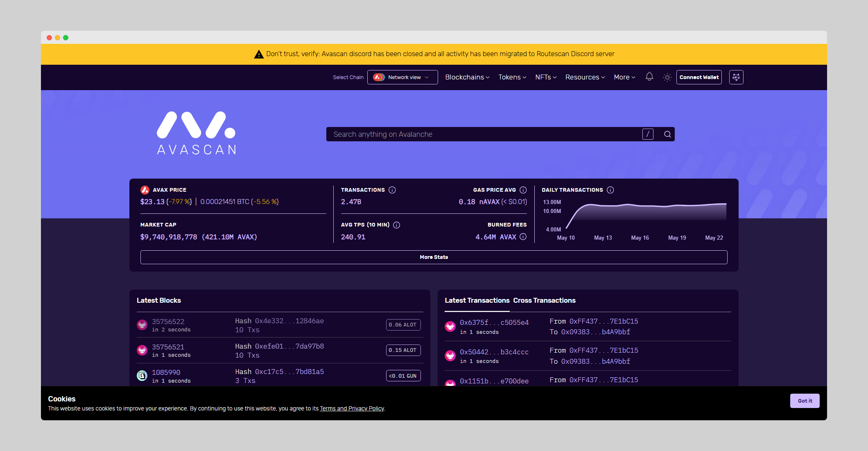Click the search magnifier icon
868x451 pixels.
[x=667, y=134]
